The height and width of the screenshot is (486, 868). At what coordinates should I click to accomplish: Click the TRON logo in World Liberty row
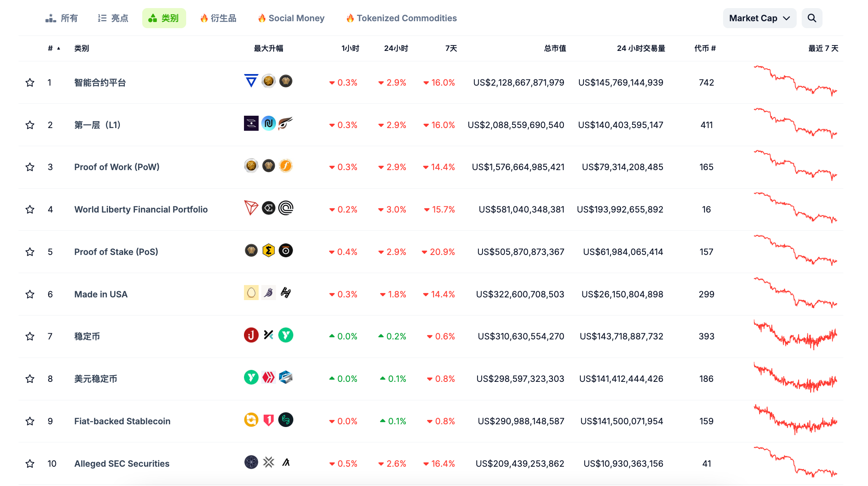coord(251,208)
